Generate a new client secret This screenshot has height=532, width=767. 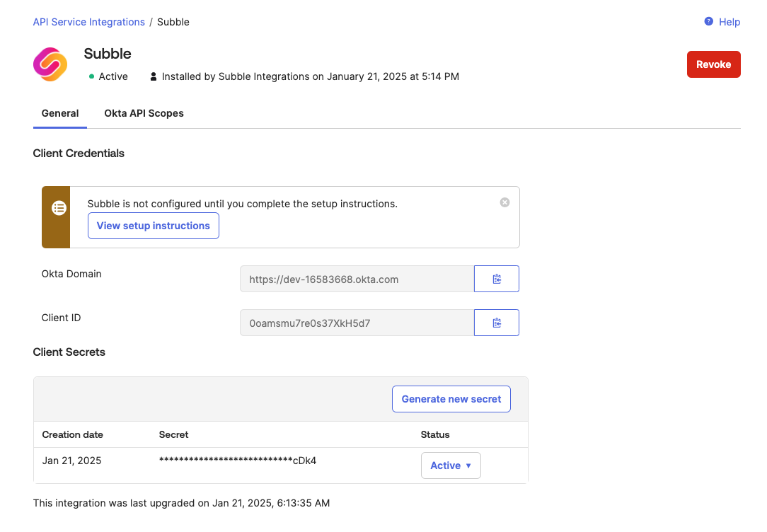[x=451, y=399]
